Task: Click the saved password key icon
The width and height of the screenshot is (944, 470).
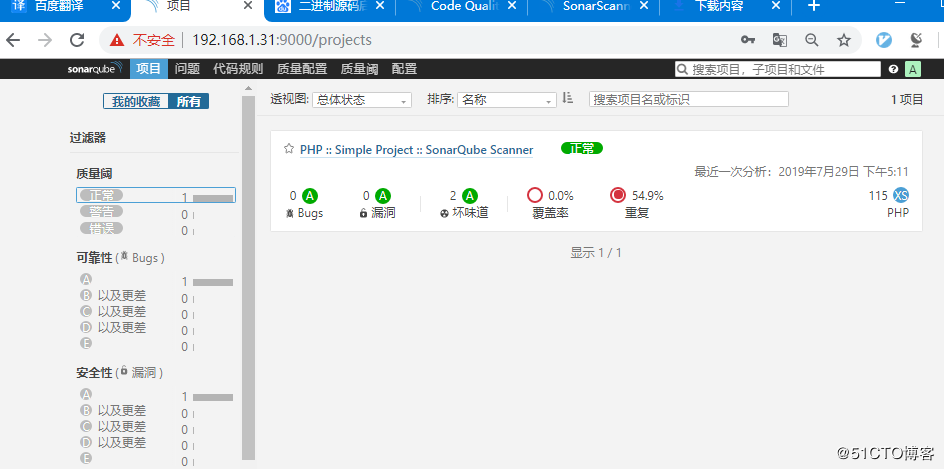Action: (748, 40)
